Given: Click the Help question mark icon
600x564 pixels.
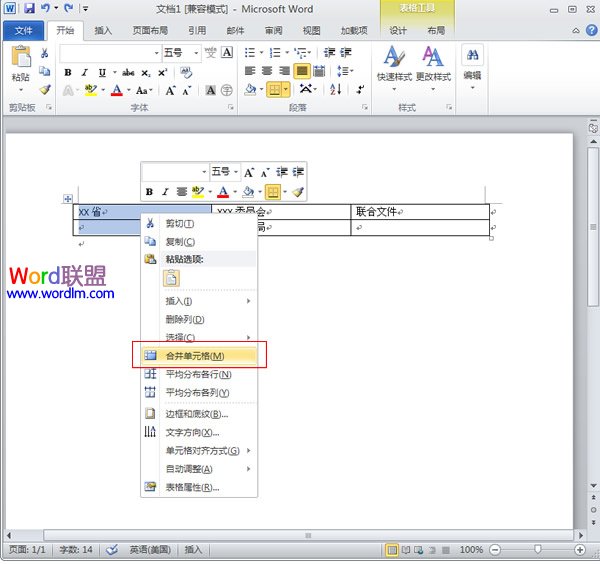Looking at the screenshot, I should point(592,30).
